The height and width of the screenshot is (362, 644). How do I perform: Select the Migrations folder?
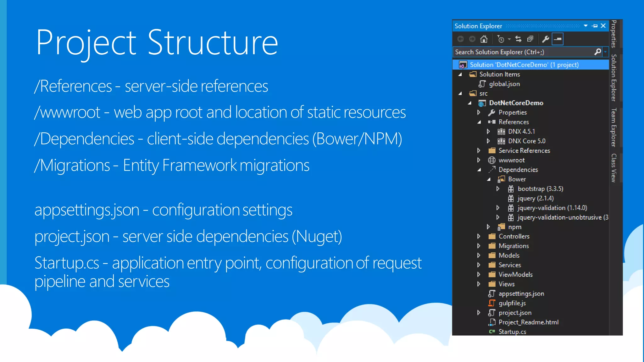tap(514, 246)
